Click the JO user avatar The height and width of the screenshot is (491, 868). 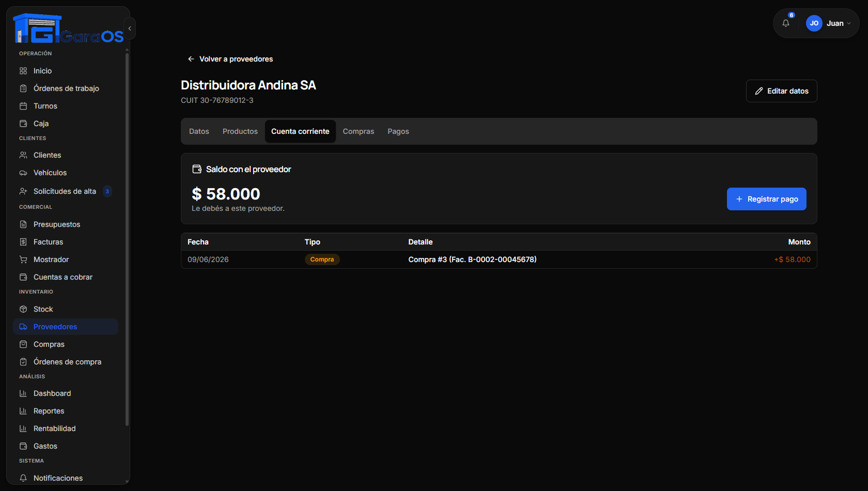click(x=814, y=23)
